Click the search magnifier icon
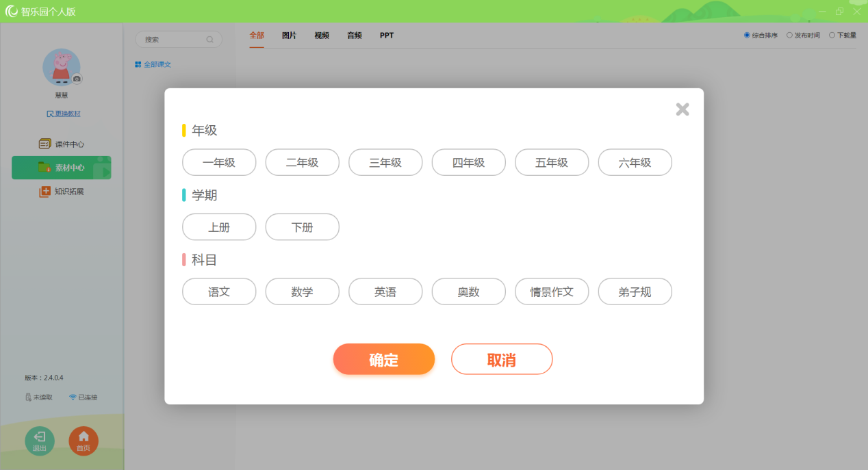The width and height of the screenshot is (868, 470). pos(210,40)
